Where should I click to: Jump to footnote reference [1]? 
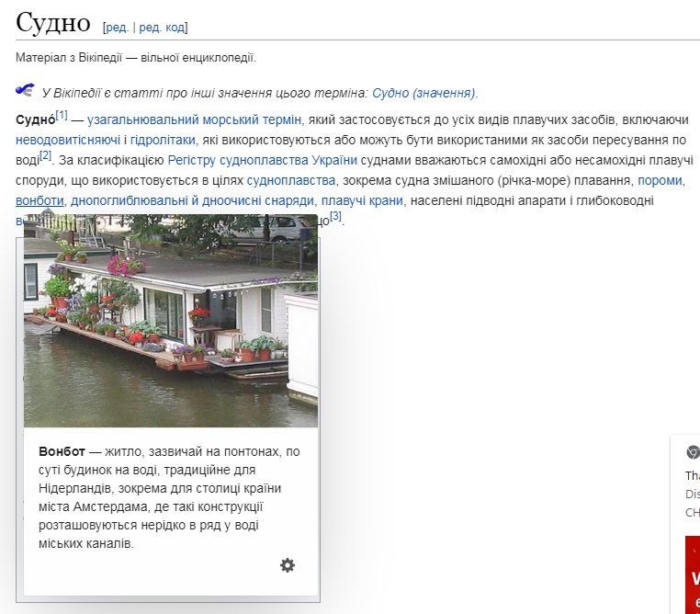click(62, 115)
